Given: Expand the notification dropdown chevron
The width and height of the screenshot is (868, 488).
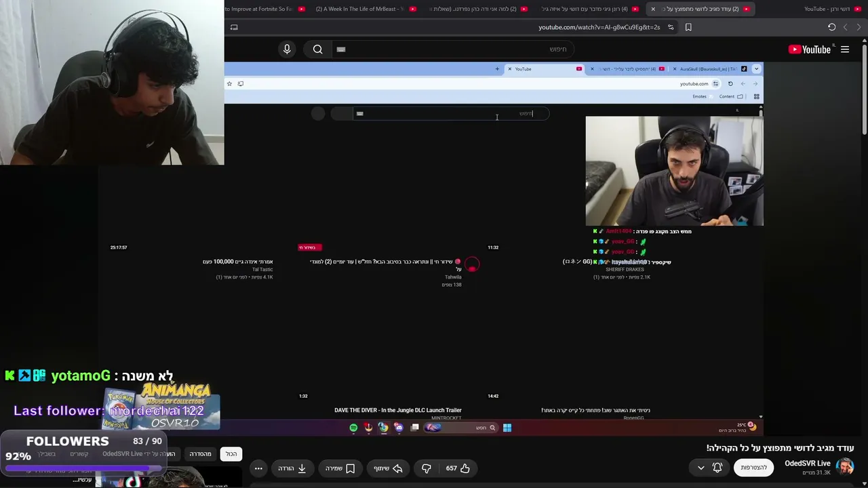Looking at the screenshot, I should [701, 468].
